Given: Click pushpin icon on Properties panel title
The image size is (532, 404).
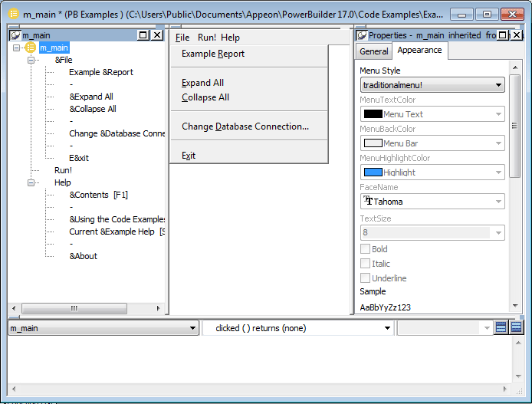Looking at the screenshot, I should tap(362, 35).
